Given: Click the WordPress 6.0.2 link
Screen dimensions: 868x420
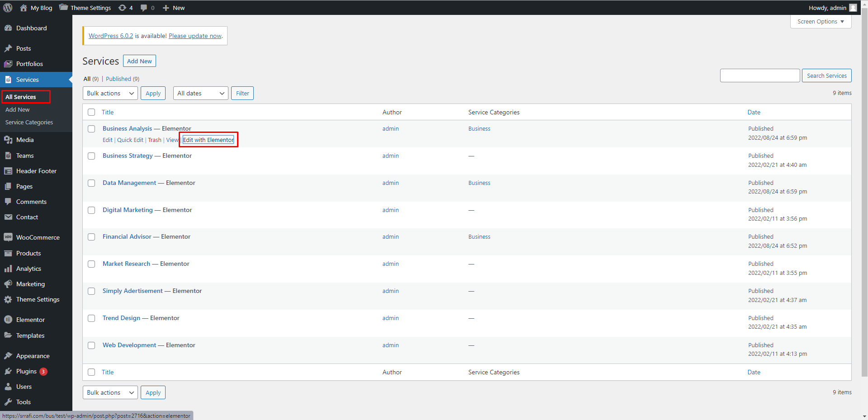Looking at the screenshot, I should point(111,36).
